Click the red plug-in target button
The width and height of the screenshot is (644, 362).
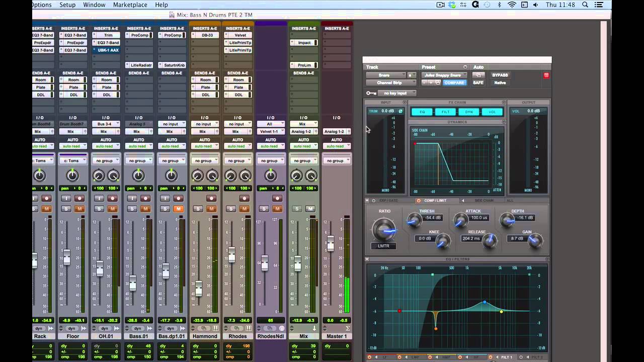coord(546,75)
